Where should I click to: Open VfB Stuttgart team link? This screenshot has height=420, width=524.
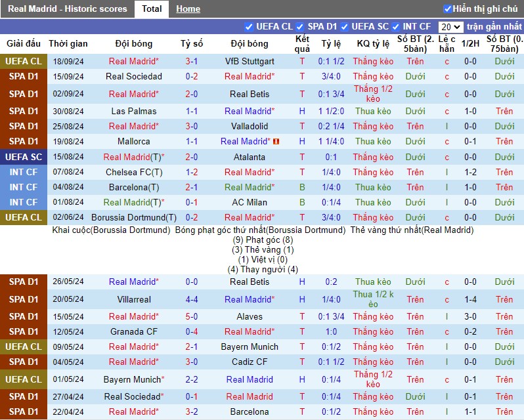tap(250, 62)
